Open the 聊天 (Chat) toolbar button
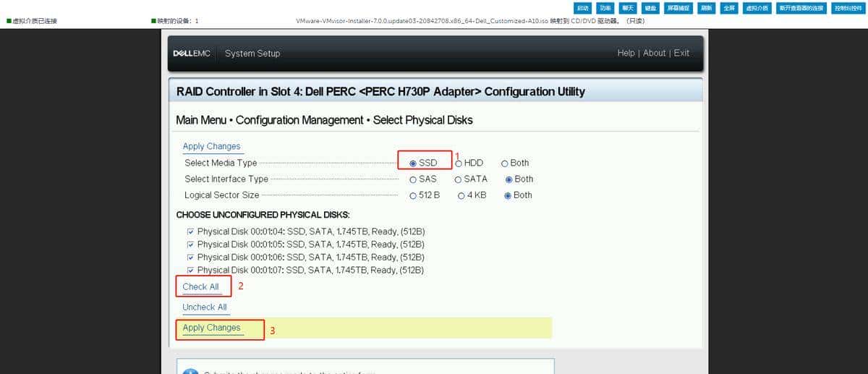This screenshot has height=374, width=868. [628, 8]
